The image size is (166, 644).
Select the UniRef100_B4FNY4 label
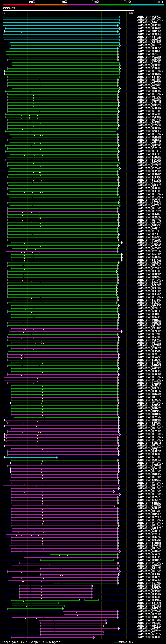coord(149,106)
